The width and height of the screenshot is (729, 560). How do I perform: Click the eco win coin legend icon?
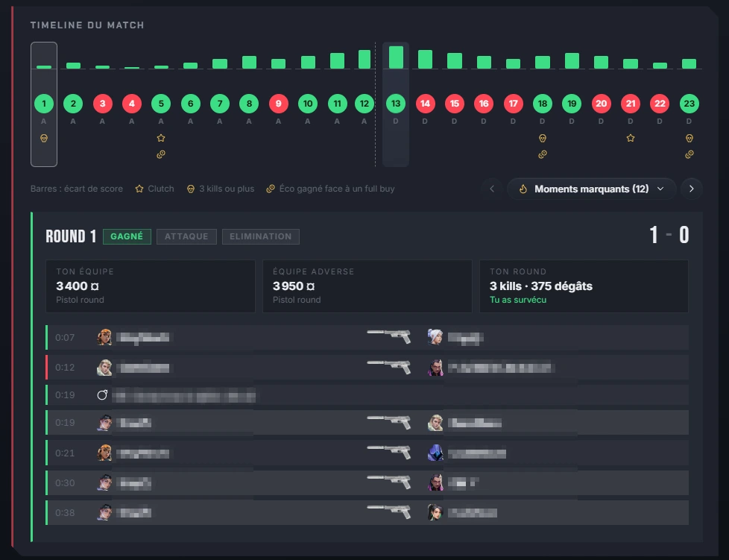270,189
